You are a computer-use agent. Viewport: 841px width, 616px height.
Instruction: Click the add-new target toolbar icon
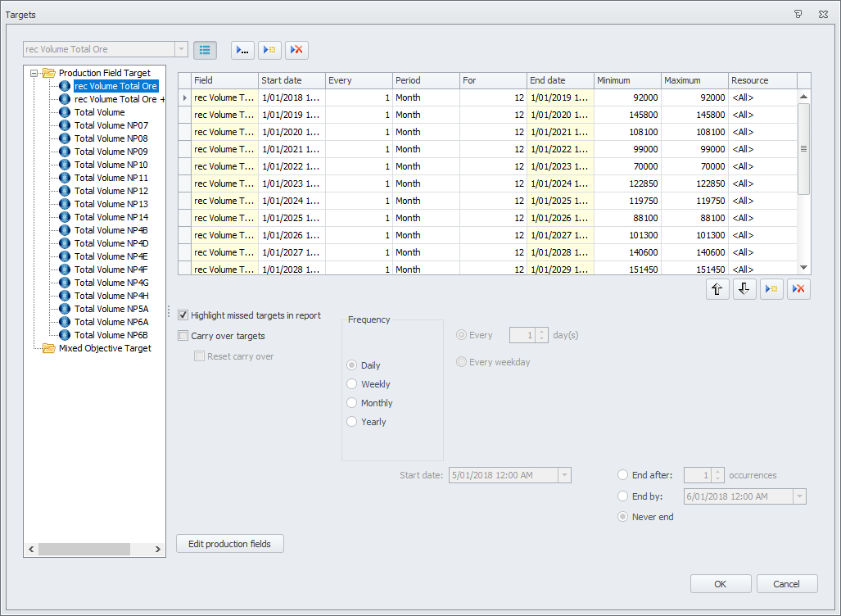coord(269,50)
